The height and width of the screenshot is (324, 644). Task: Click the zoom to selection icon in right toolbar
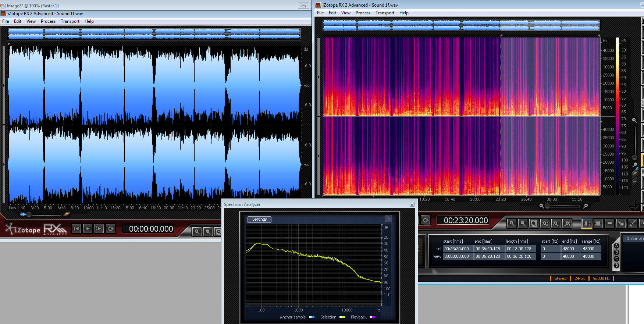(545, 223)
